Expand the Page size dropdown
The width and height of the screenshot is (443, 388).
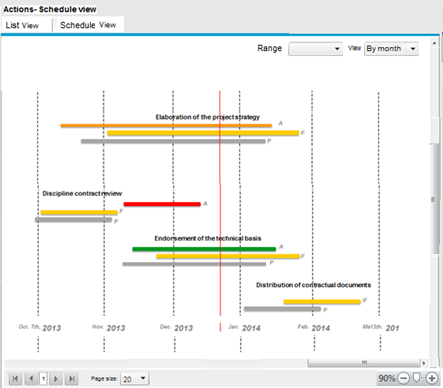click(134, 379)
